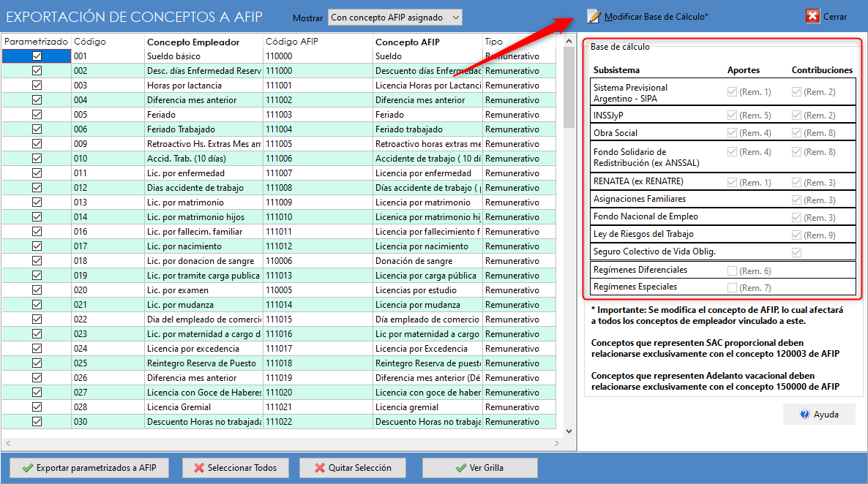
Task: Select the Lic. por mudanza concept cell
Action: pyautogui.click(x=203, y=305)
